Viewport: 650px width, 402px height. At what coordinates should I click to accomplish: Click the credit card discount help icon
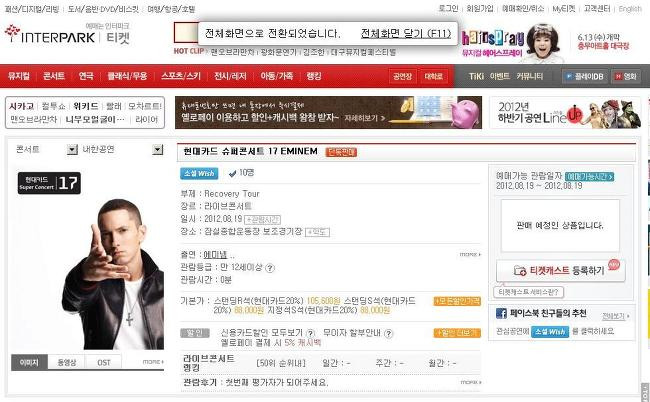(310, 333)
